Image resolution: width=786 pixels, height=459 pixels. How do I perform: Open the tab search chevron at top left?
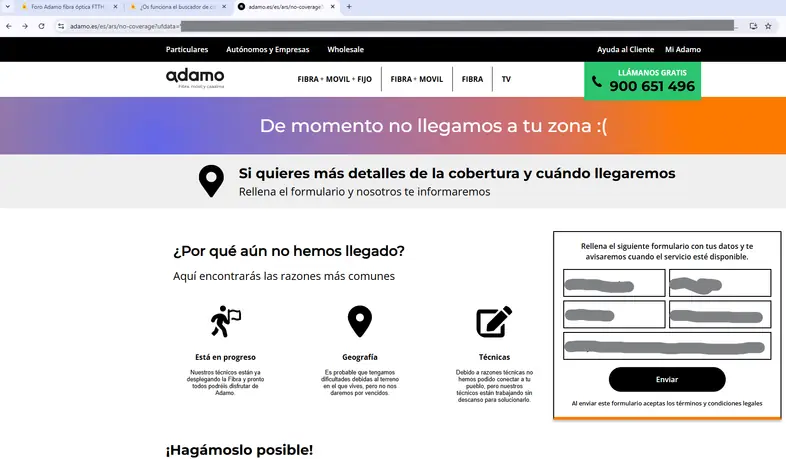click(x=8, y=7)
